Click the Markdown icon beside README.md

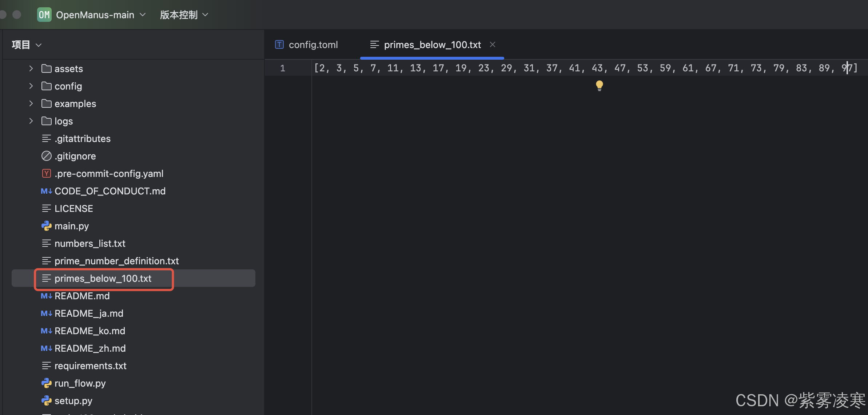click(46, 296)
